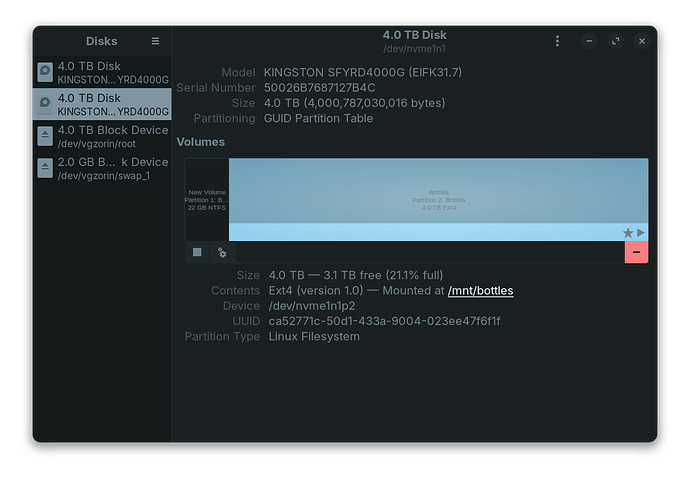The height and width of the screenshot is (481, 690).
Task: Open the drive options three-dot menu
Action: click(558, 41)
